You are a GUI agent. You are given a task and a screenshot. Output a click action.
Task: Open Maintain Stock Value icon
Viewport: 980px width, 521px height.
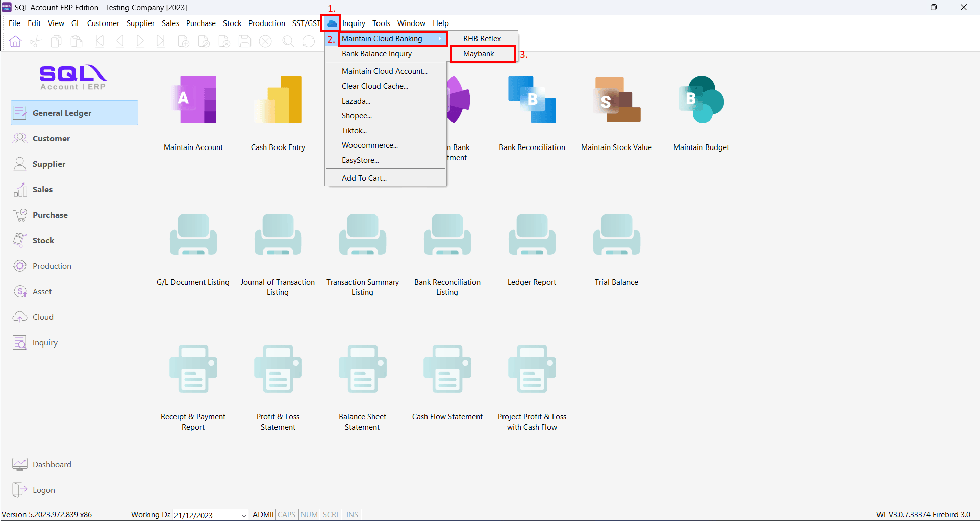click(616, 100)
